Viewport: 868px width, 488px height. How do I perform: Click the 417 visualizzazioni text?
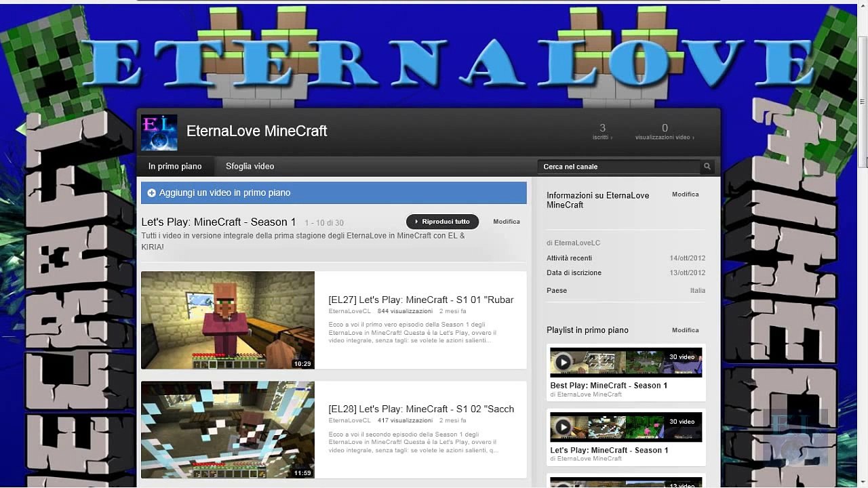[x=405, y=420]
